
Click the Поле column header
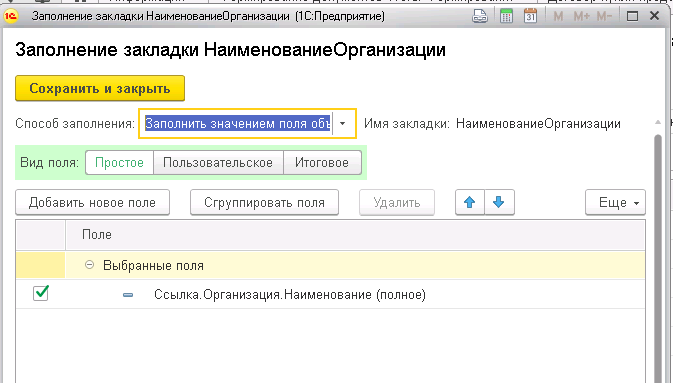[355, 235]
